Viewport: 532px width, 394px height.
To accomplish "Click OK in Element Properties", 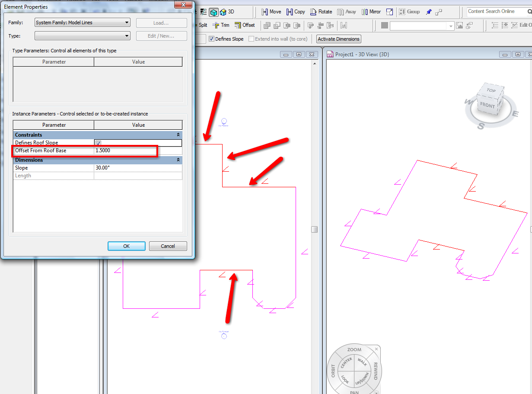I will click(126, 246).
